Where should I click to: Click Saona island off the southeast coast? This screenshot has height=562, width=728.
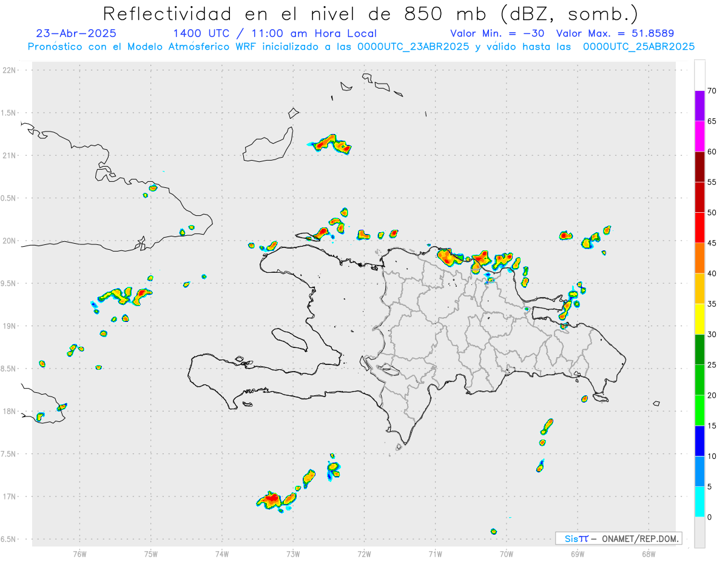point(601,398)
